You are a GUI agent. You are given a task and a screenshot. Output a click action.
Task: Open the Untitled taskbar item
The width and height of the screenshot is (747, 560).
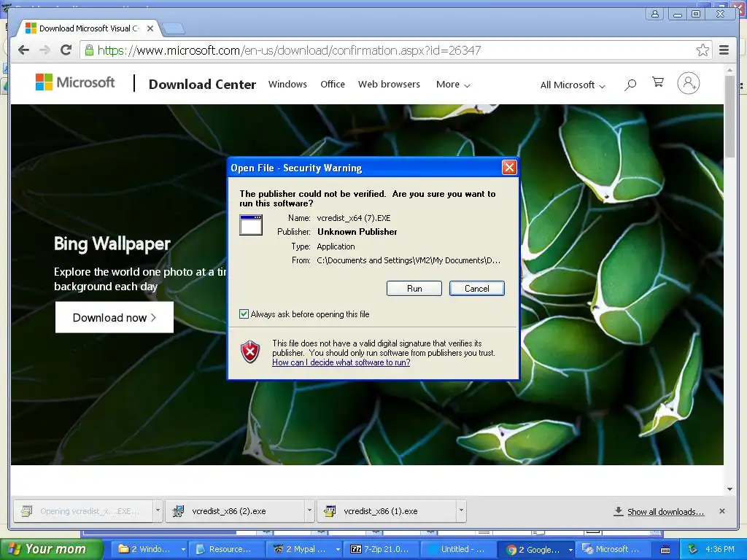click(458, 549)
